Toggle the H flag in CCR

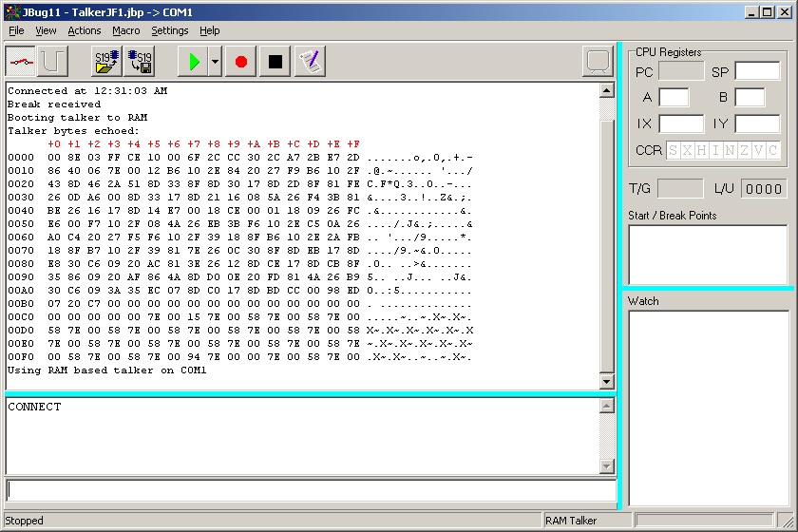[x=701, y=150]
